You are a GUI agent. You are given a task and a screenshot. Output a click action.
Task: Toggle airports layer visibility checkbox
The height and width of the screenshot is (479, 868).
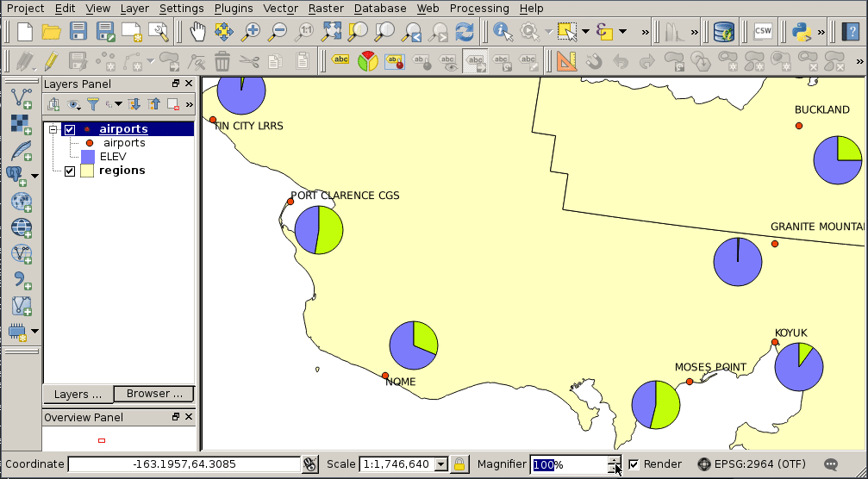[70, 129]
